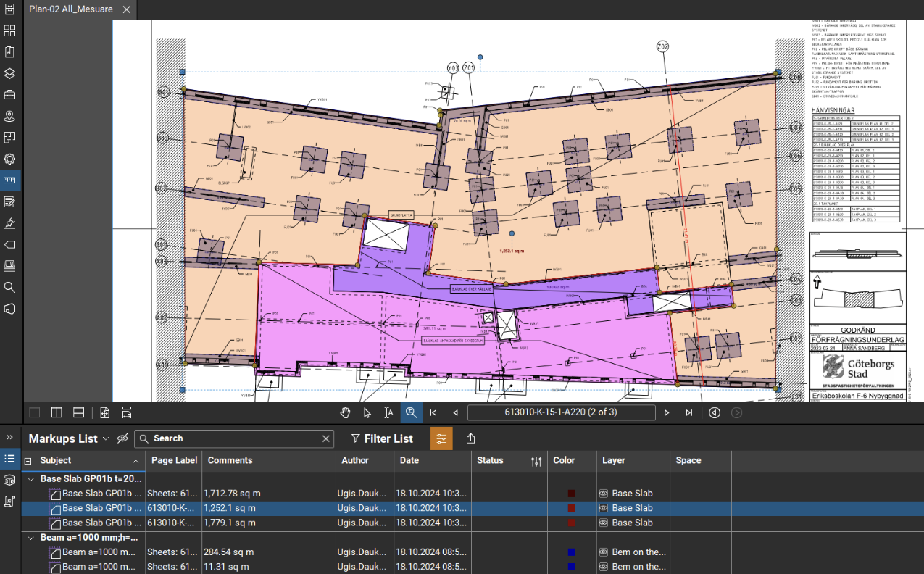Image resolution: width=924 pixels, height=574 pixels.
Task: Open the Tool Chest panel
Action: [10, 94]
